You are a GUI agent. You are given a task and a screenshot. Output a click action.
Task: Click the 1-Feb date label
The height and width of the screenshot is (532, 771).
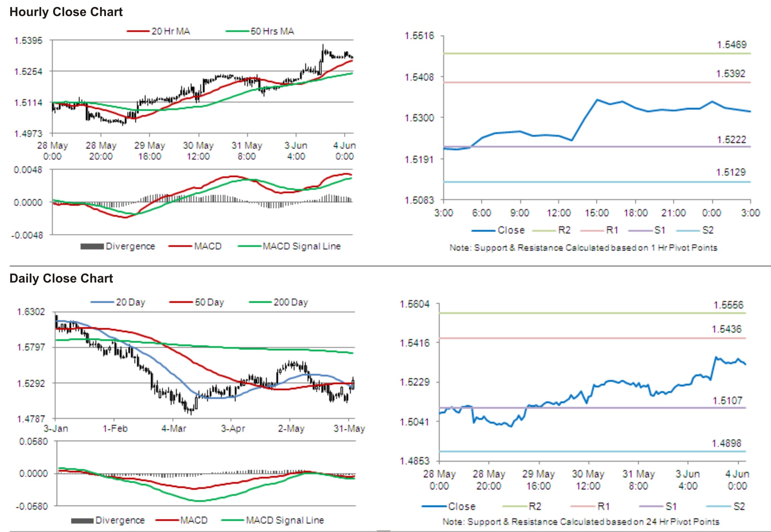pyautogui.click(x=115, y=429)
